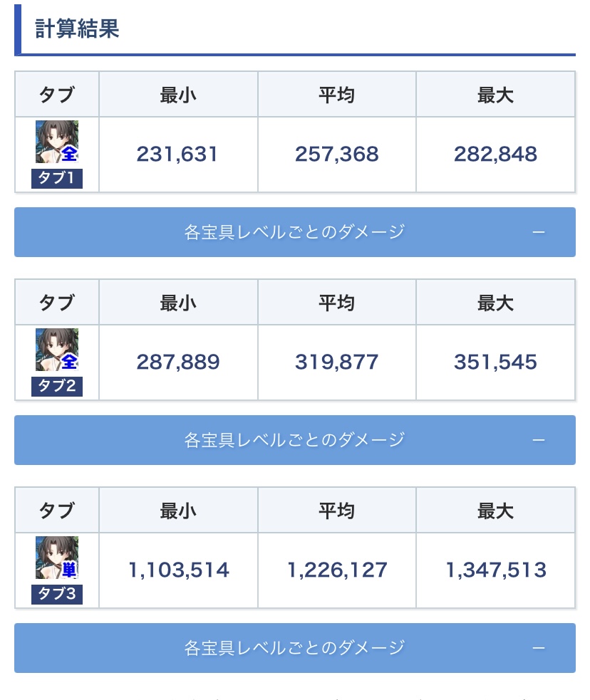Collapse the damage-per-level bar below the タブ2 table
The image size is (590, 700).
(x=539, y=440)
